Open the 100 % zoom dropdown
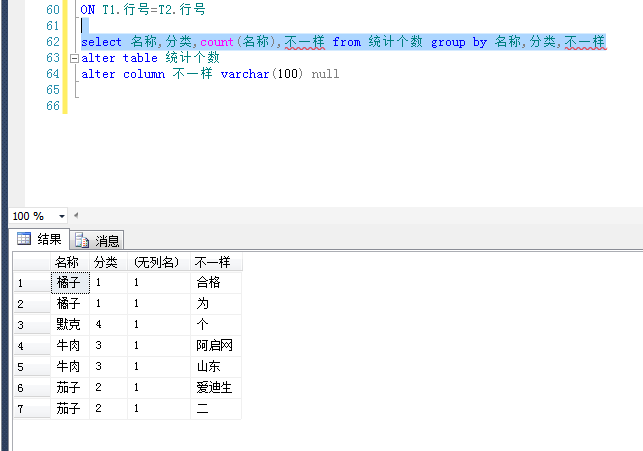 [62, 216]
